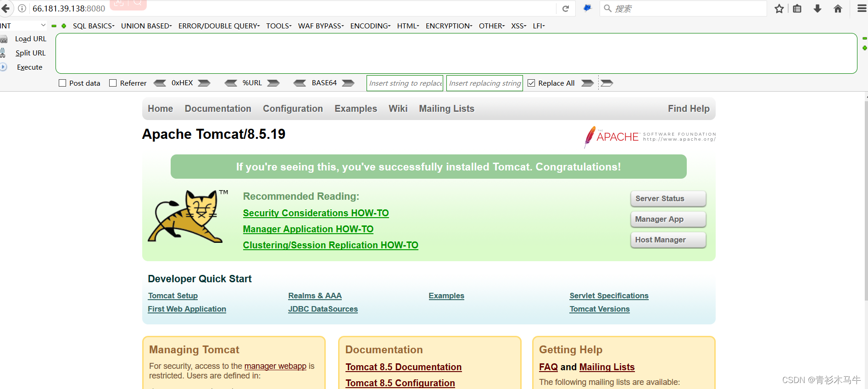
Task: Open the Servlet Specifications link
Action: click(609, 296)
